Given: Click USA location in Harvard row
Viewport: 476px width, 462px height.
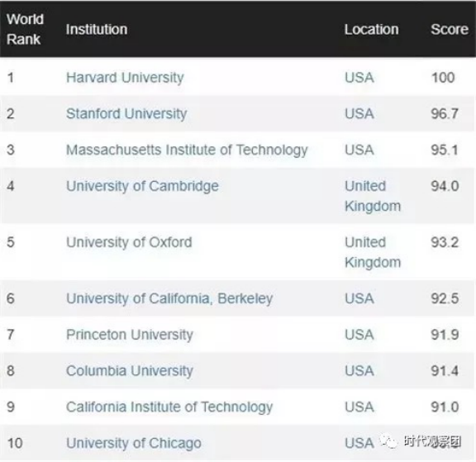Looking at the screenshot, I should [359, 78].
